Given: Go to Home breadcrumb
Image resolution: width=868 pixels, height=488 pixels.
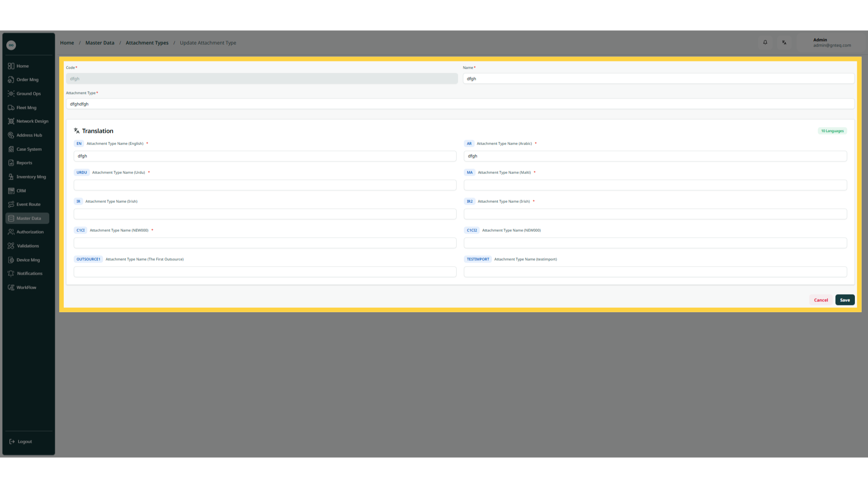Looking at the screenshot, I should pyautogui.click(x=67, y=43).
